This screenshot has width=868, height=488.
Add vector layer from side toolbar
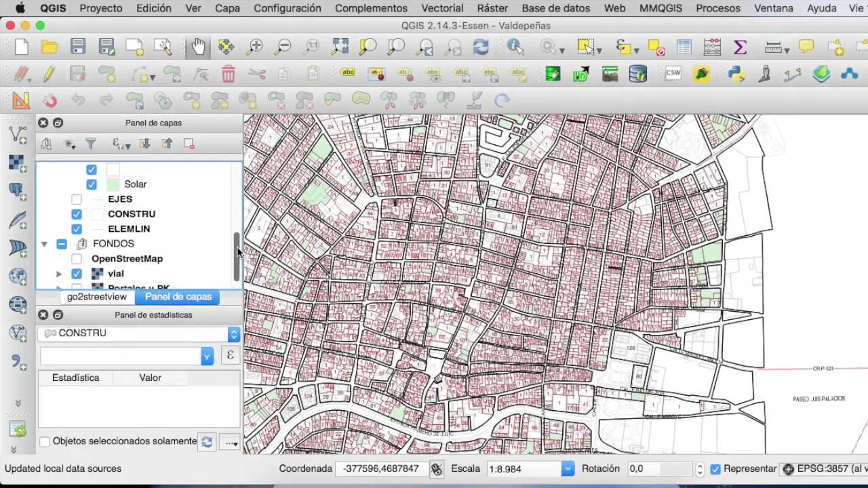click(x=18, y=135)
